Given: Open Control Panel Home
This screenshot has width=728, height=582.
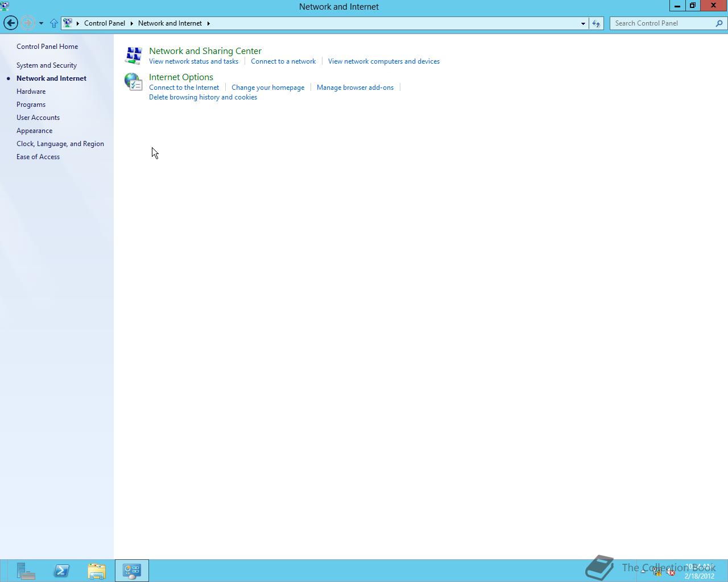Looking at the screenshot, I should [x=47, y=47].
